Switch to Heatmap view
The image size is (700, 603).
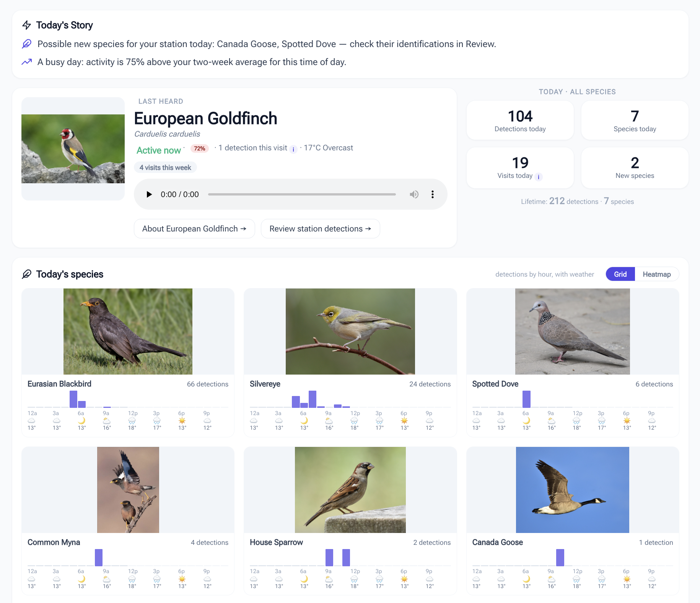coord(657,274)
